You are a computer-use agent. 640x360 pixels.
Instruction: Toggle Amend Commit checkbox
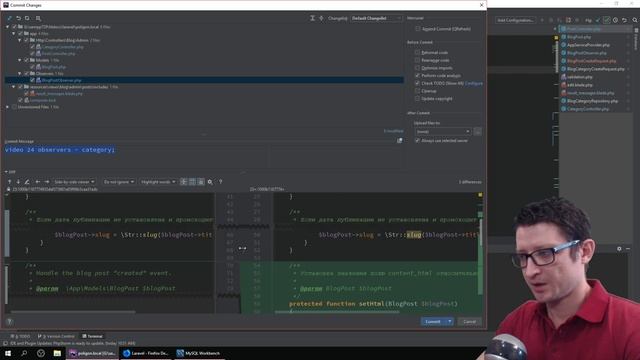point(417,29)
